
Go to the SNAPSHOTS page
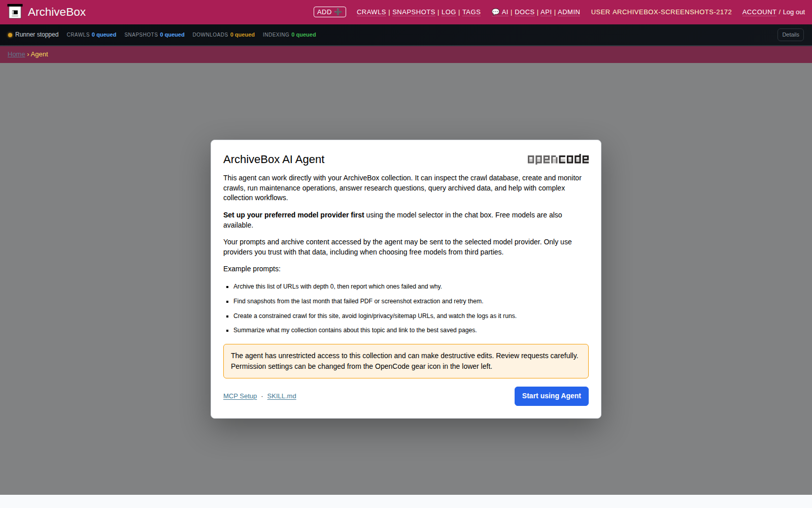click(414, 12)
